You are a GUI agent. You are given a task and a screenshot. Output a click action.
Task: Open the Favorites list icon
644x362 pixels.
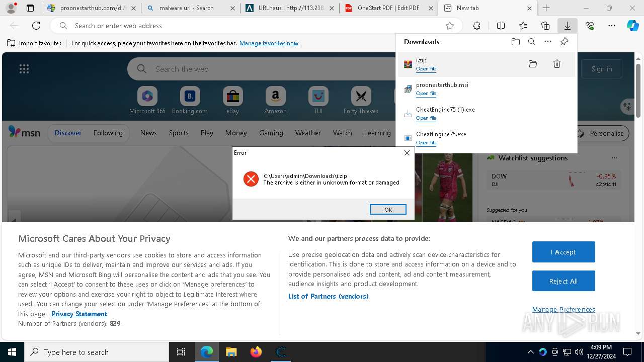click(523, 26)
